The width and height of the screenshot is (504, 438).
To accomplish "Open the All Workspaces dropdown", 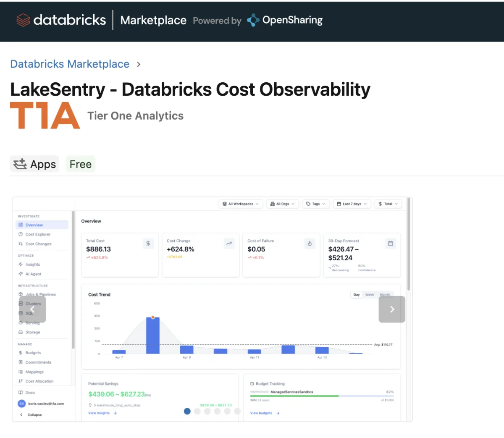I will [241, 204].
